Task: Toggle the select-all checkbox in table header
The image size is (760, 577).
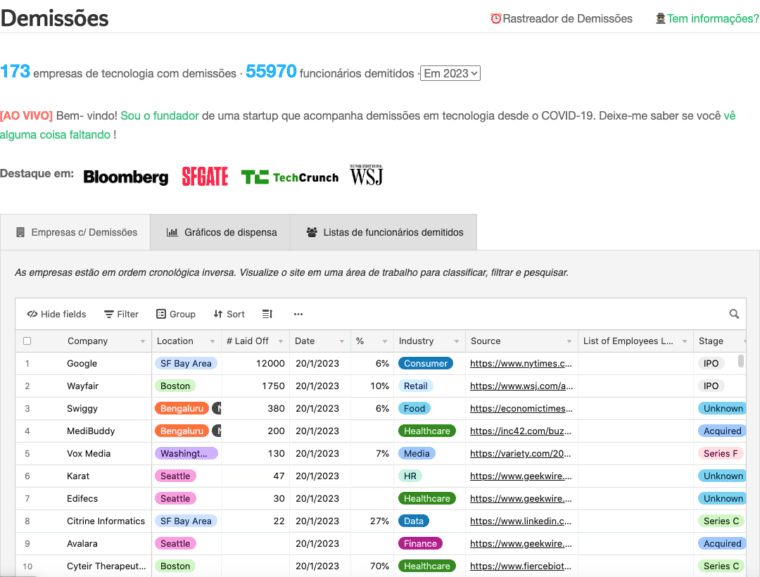Action: pyautogui.click(x=27, y=341)
